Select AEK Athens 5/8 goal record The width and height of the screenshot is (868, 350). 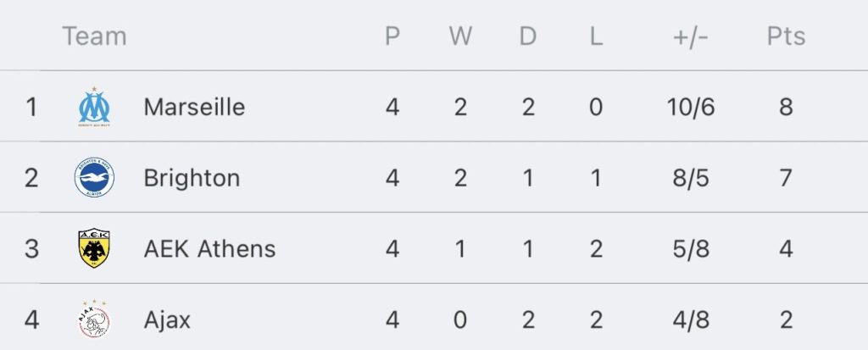[691, 249]
